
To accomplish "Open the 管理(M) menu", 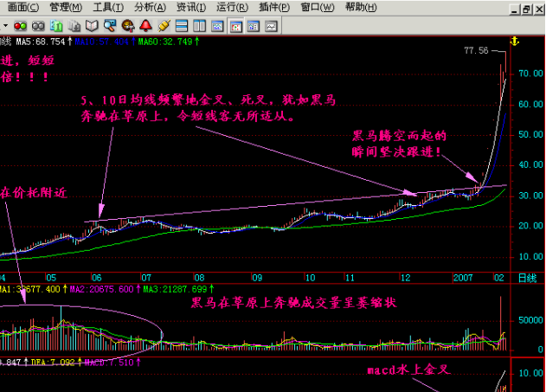I will pyautogui.click(x=66, y=7).
